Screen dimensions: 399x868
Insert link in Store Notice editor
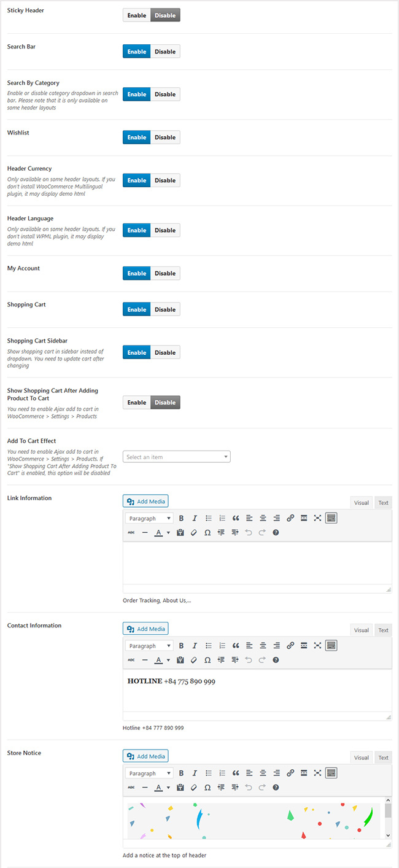coord(290,773)
